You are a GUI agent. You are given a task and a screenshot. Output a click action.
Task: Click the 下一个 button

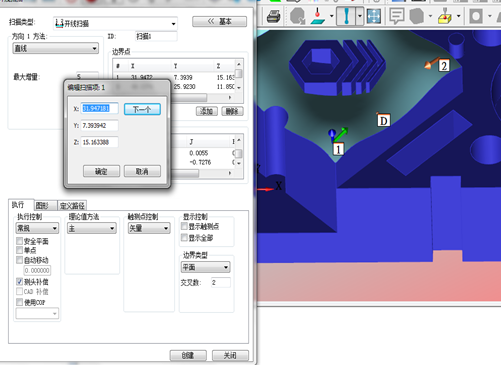coord(142,109)
